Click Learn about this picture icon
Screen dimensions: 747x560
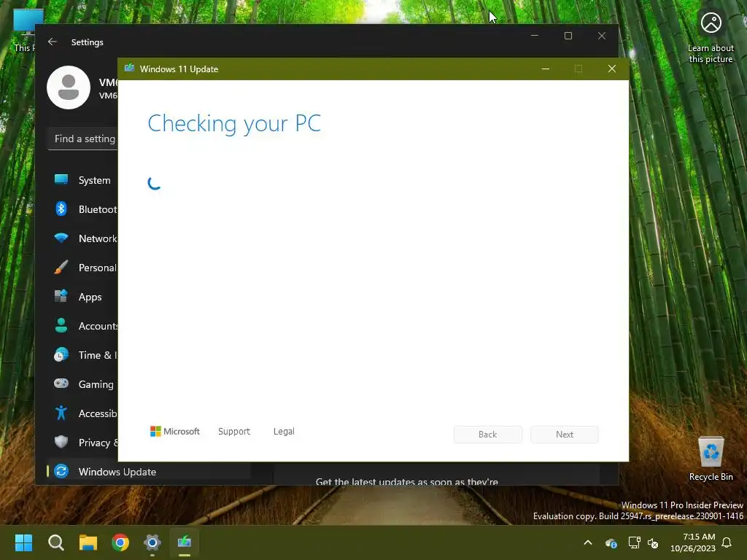711,36
